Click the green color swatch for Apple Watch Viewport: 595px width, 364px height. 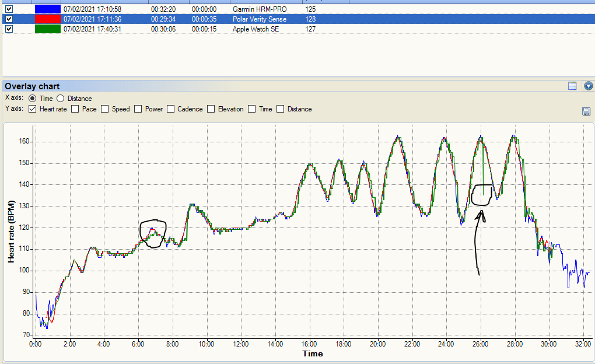[x=47, y=29]
